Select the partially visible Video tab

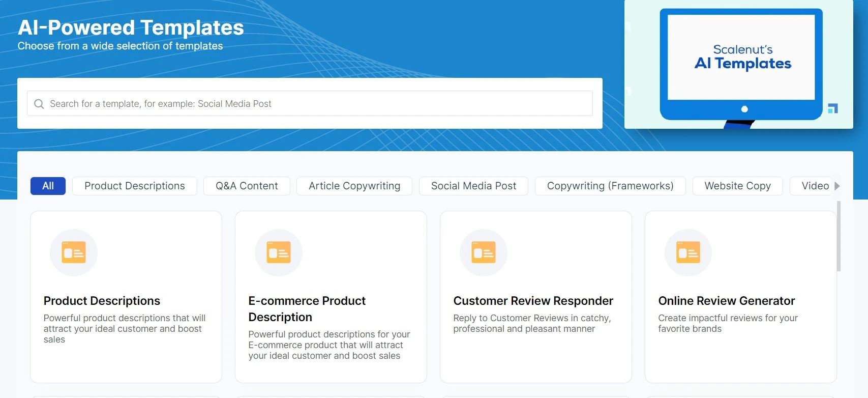coord(815,186)
